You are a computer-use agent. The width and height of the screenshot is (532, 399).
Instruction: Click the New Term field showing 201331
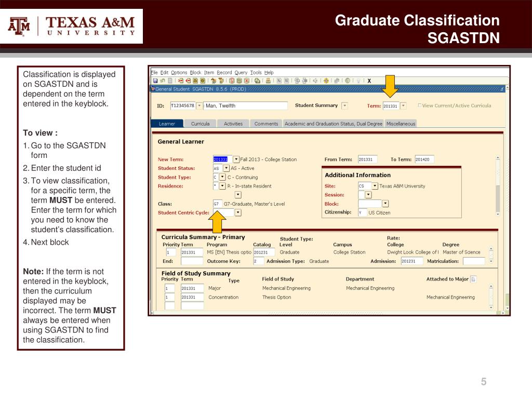point(222,159)
